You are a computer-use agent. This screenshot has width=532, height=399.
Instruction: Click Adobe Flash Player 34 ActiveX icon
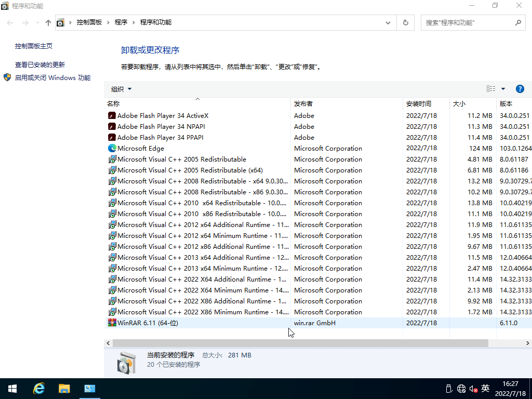(x=112, y=116)
